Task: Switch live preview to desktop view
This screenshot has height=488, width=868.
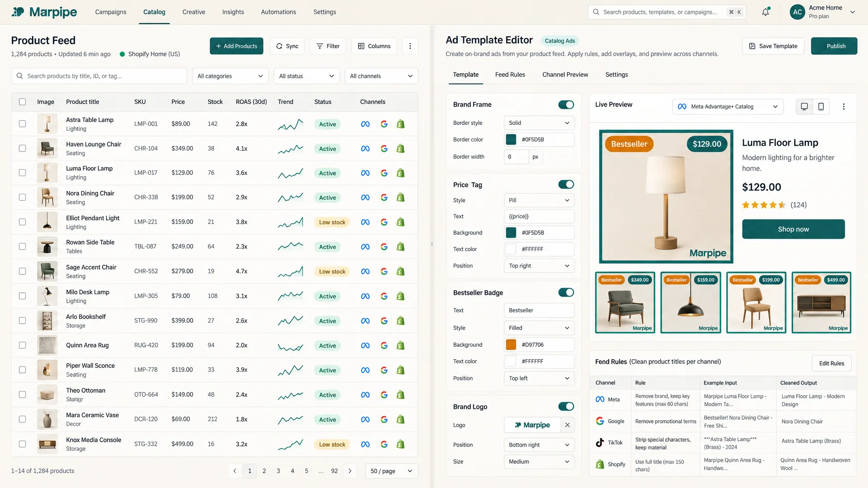Action: 804,107
